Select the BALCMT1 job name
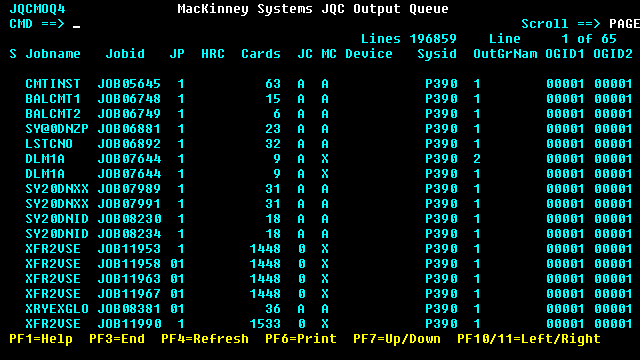The width and height of the screenshot is (640, 360). point(53,99)
